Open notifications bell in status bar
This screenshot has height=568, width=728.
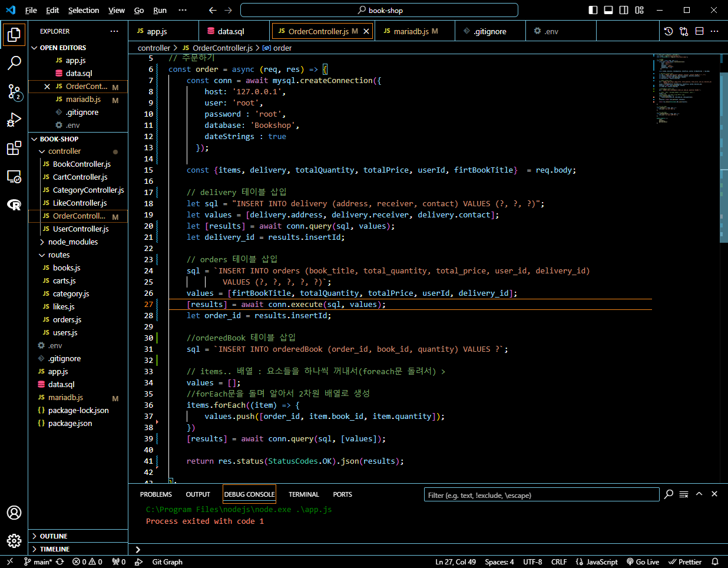click(715, 562)
